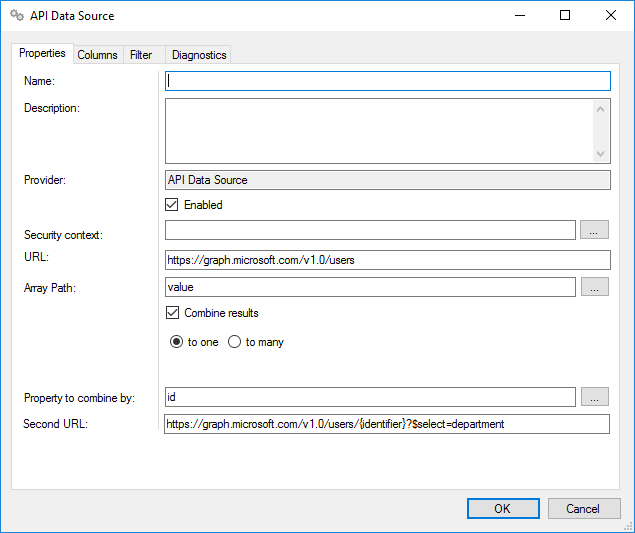This screenshot has width=635, height=533.
Task: Focus the Name text field
Action: click(387, 81)
